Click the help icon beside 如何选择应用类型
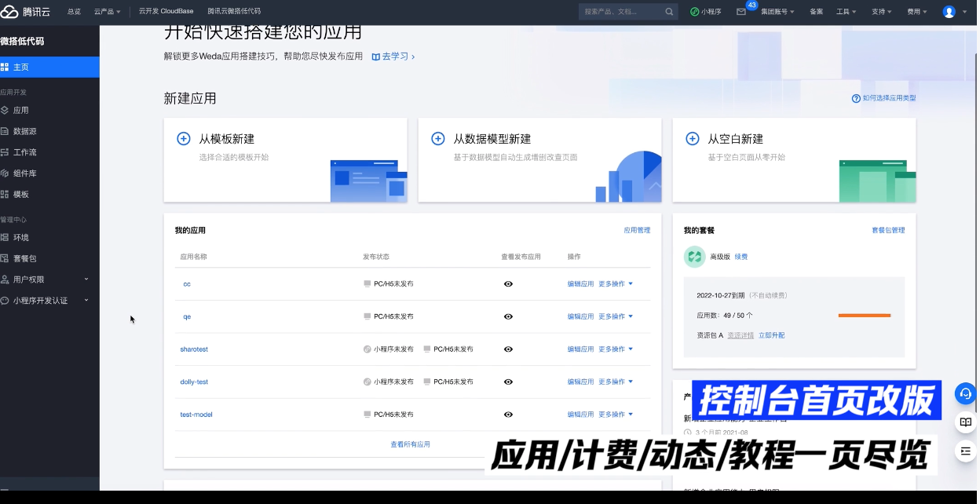980x504 pixels. pyautogui.click(x=856, y=99)
